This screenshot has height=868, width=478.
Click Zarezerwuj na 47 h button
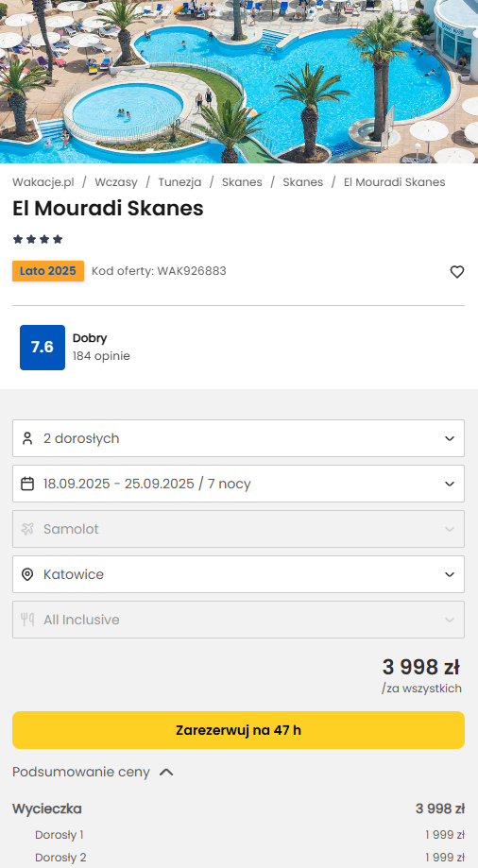238,730
